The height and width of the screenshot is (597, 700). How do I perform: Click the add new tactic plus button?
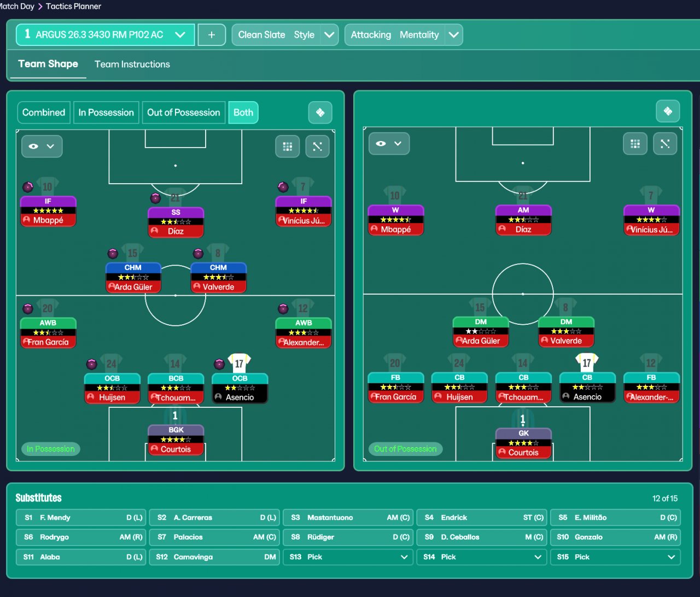(212, 35)
